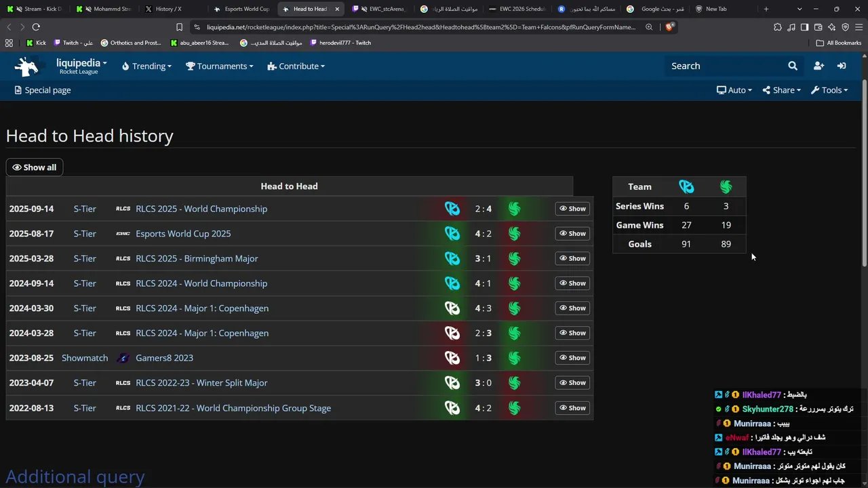Click the blue team logo in the stats table header

[x=686, y=186]
